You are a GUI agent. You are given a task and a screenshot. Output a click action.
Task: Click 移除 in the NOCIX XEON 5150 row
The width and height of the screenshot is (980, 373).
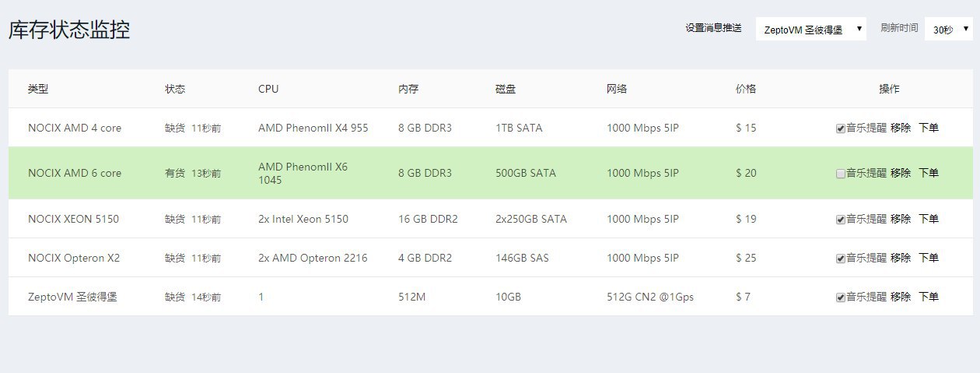point(901,219)
